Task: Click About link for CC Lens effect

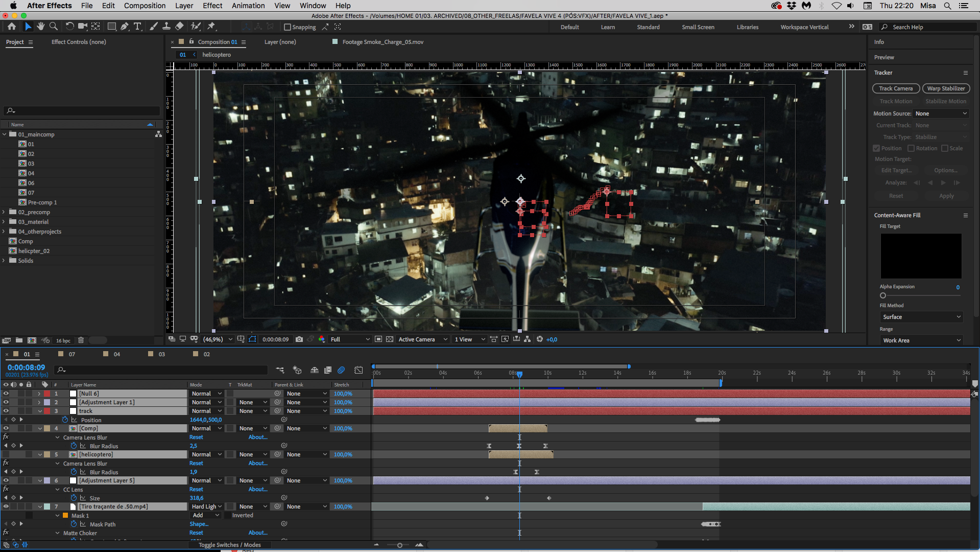Action: [x=258, y=489]
